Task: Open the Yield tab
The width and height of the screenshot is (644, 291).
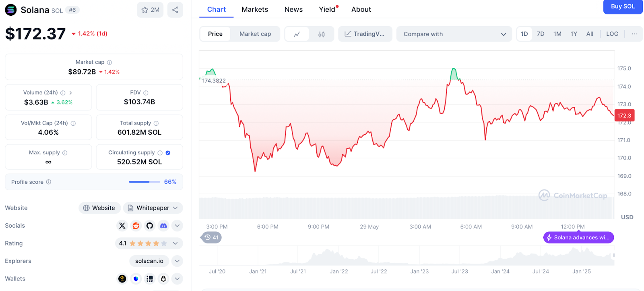Action: (328, 9)
